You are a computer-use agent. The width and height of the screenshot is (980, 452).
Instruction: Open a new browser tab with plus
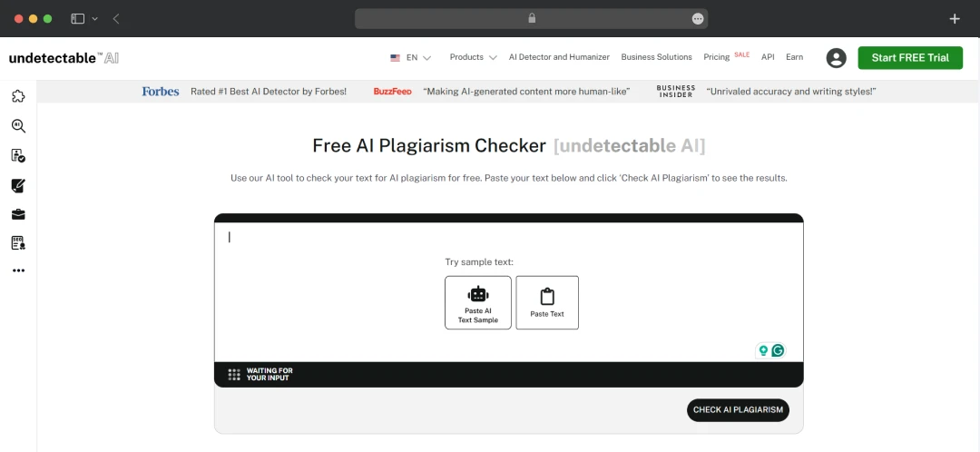955,19
